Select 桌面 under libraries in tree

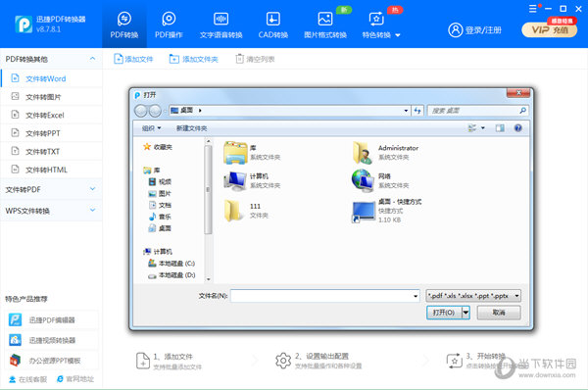click(x=160, y=228)
